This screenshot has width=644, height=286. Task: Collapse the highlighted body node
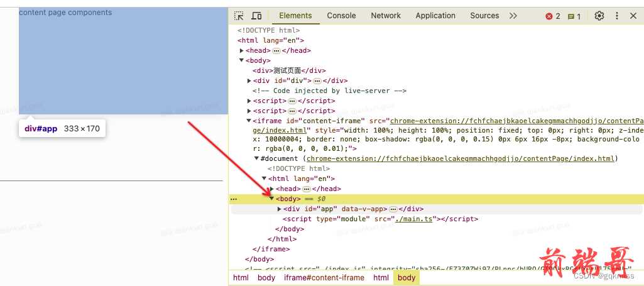pyautogui.click(x=272, y=199)
